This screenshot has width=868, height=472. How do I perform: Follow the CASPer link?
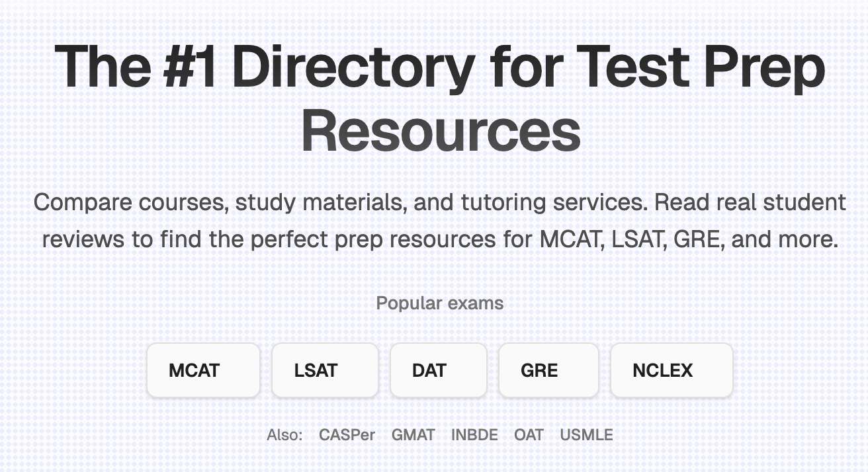[x=347, y=435]
